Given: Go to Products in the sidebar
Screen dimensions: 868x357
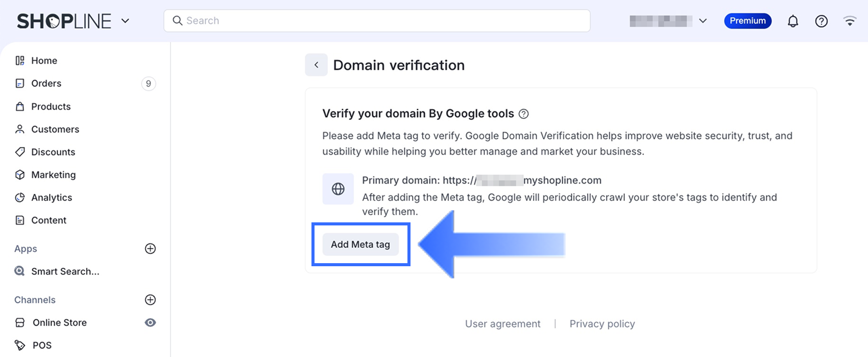Looking at the screenshot, I should tap(51, 106).
